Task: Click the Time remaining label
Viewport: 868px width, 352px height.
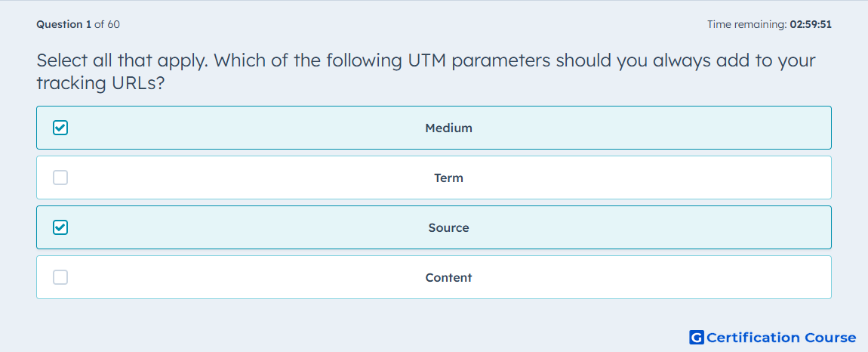Action: pos(747,24)
